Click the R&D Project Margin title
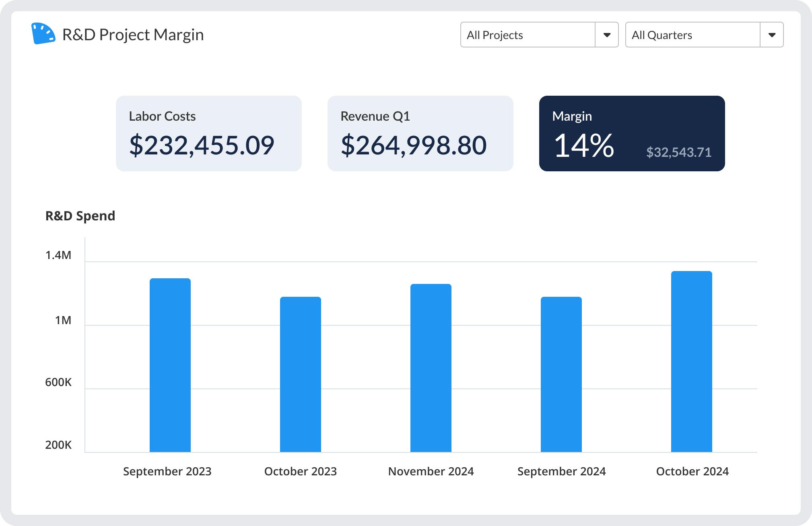 [133, 35]
